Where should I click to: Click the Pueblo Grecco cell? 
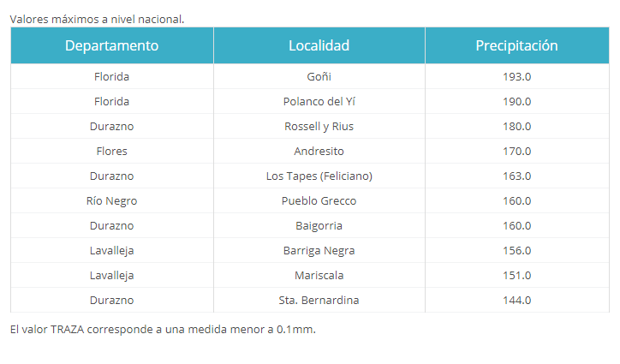click(x=319, y=200)
